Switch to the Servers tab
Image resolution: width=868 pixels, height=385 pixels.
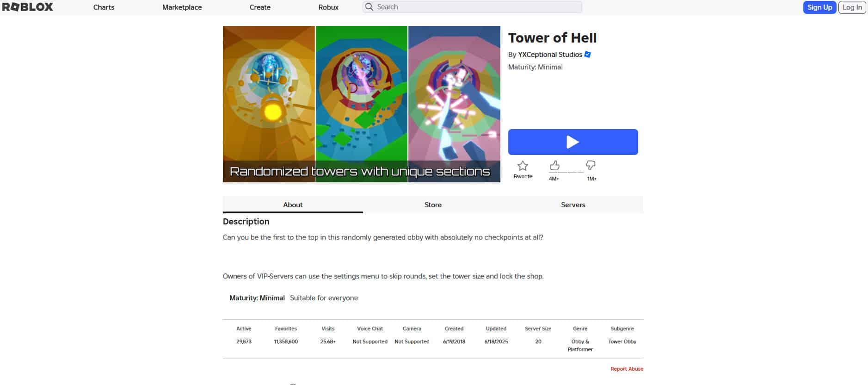pyautogui.click(x=573, y=205)
